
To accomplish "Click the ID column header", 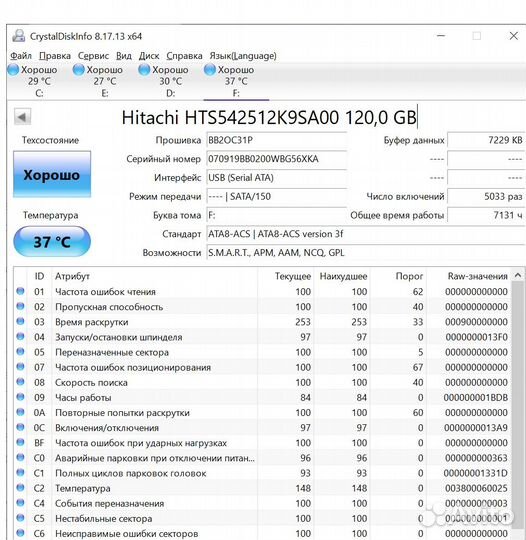I will (39, 276).
